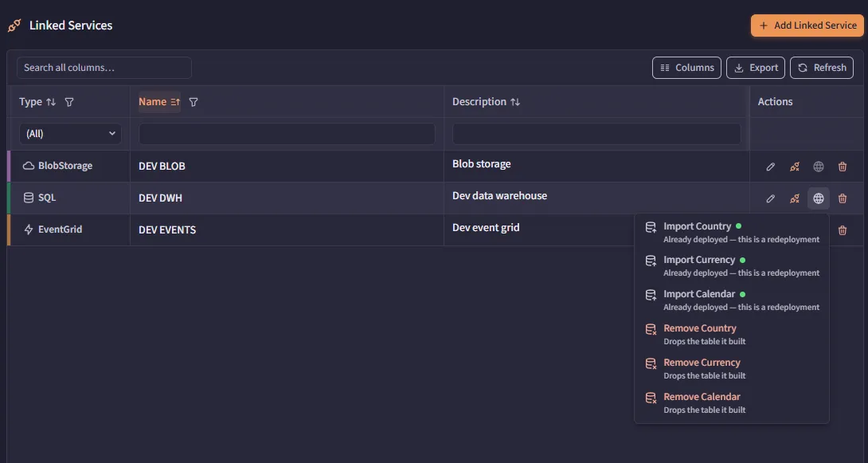Refresh the linked services list

tap(822, 68)
